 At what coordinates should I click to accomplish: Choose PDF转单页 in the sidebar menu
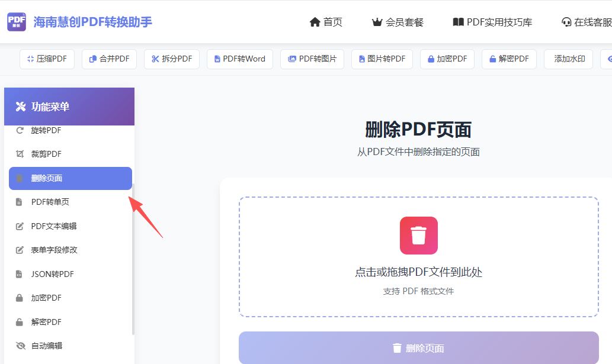point(71,202)
